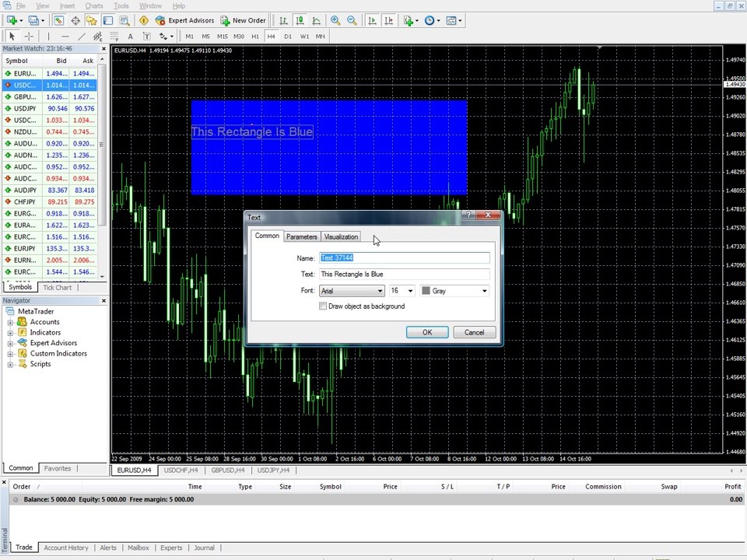Click the Zoom In magnifier
Viewport: 747px width, 560px height.
[x=335, y=20]
